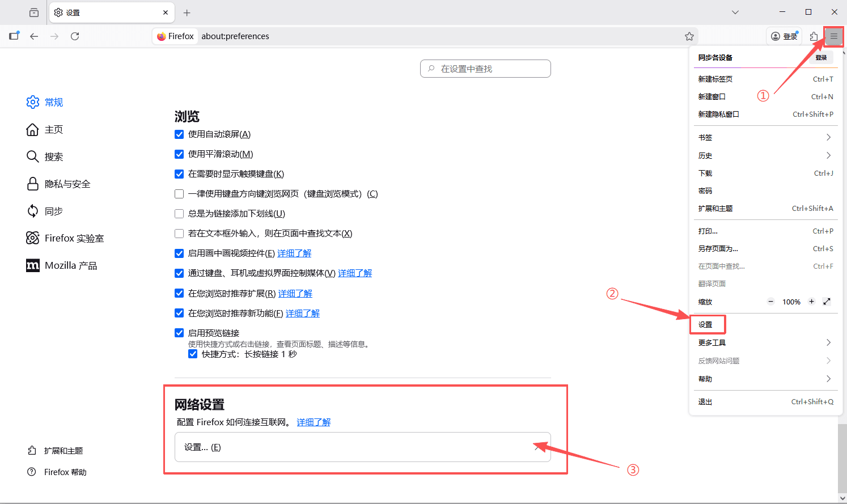Choose 退出 menu item
The width and height of the screenshot is (847, 504).
pyautogui.click(x=765, y=402)
